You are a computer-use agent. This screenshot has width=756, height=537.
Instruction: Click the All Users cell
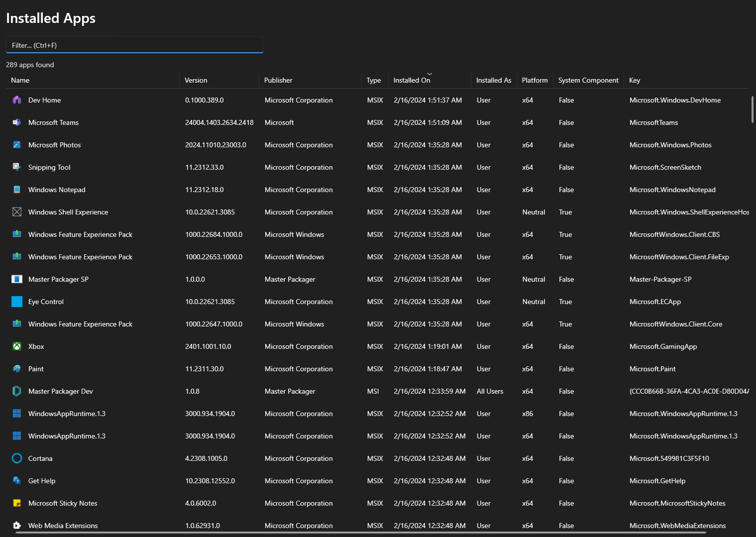tap(490, 391)
